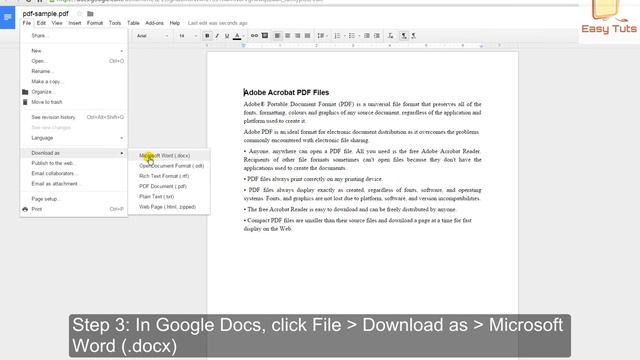
Task: Toggle italic formatting in the toolbar
Action: 217,36
